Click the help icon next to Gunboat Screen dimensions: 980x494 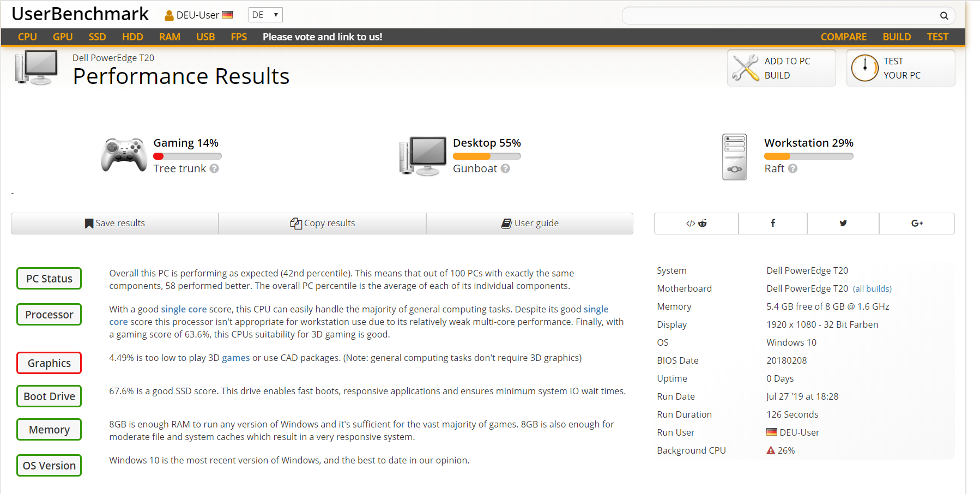click(x=505, y=168)
